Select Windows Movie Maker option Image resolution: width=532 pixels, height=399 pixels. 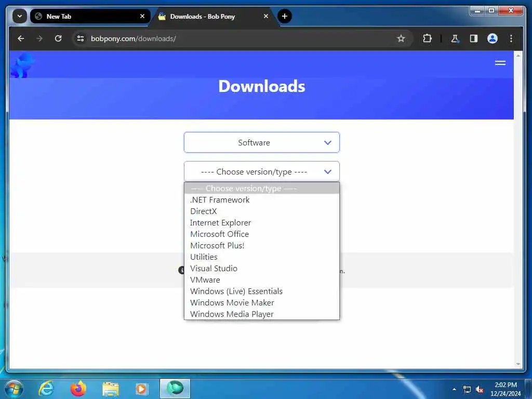click(262, 303)
